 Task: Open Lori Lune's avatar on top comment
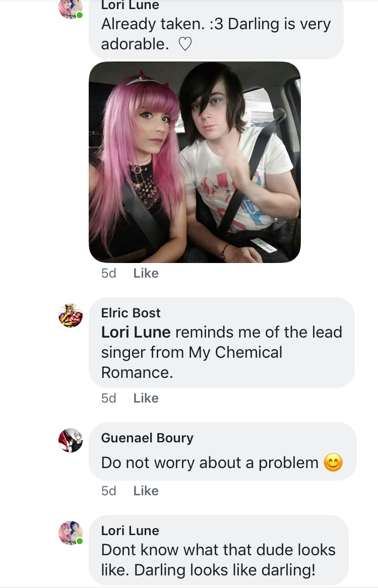[x=71, y=8]
